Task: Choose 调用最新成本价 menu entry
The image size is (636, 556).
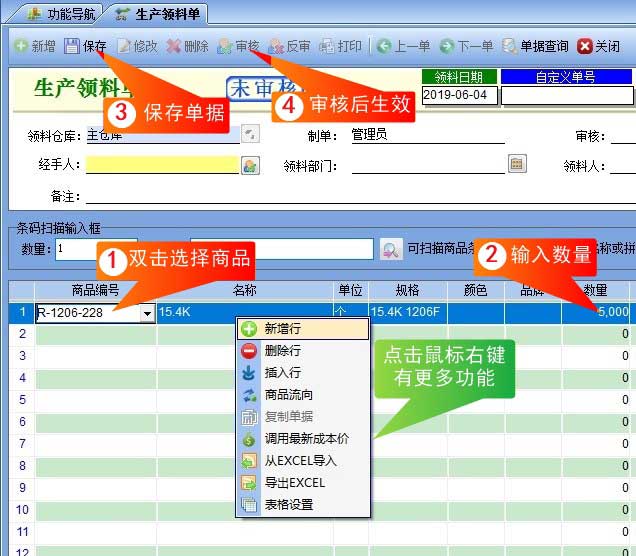Action: [303, 439]
